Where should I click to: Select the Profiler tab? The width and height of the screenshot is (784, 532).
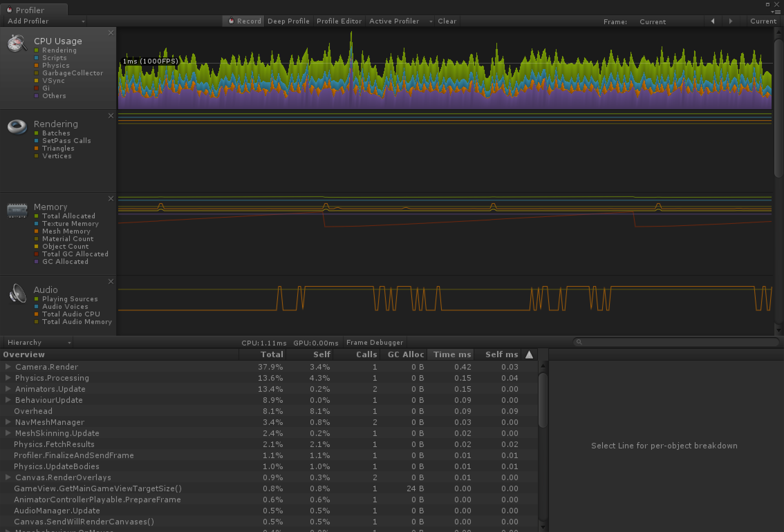(29, 10)
